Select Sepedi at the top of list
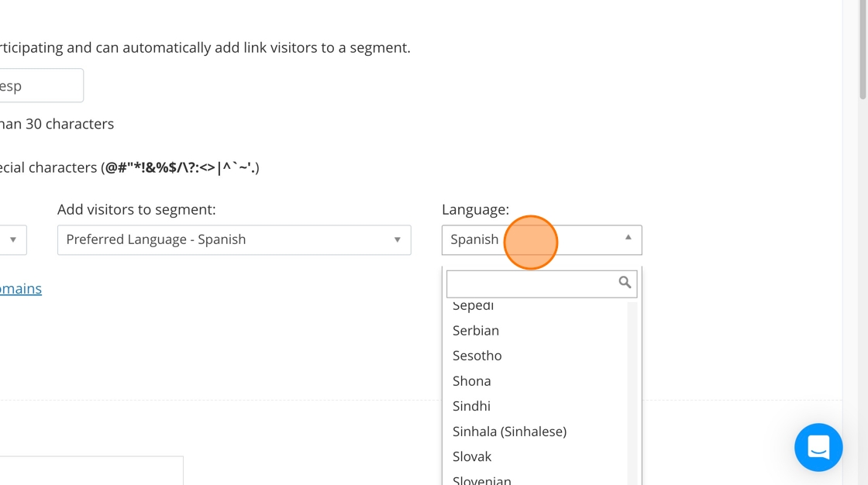 pyautogui.click(x=474, y=306)
